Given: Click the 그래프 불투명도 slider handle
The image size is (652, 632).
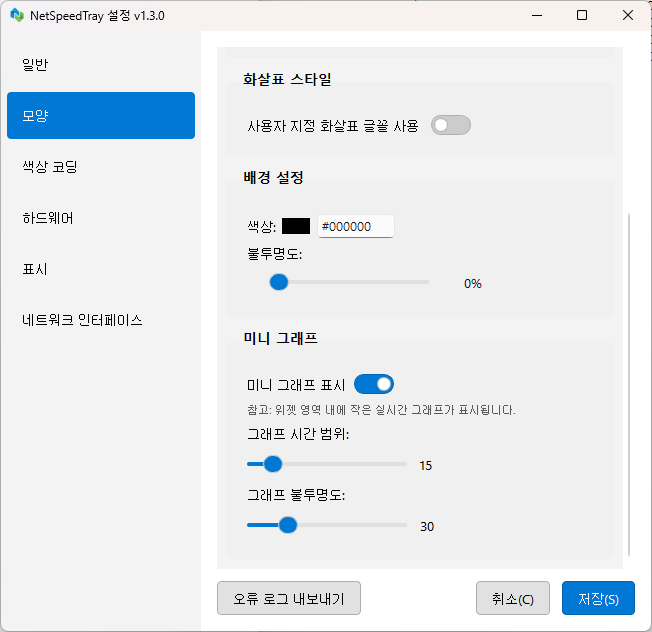Looking at the screenshot, I should pyautogui.click(x=288, y=525).
